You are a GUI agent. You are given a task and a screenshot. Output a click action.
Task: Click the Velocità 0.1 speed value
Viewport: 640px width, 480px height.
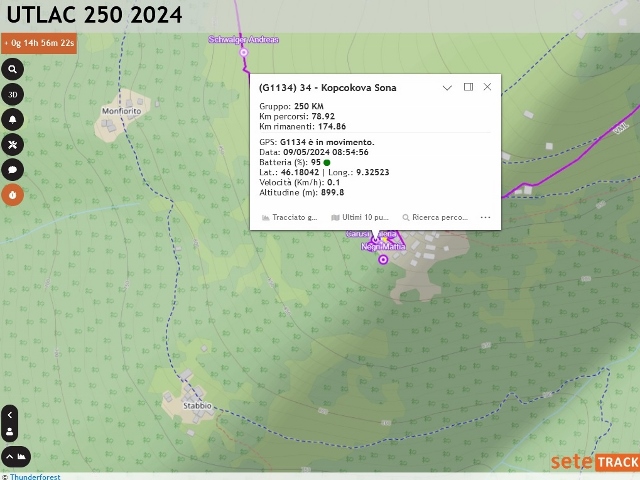pos(333,182)
